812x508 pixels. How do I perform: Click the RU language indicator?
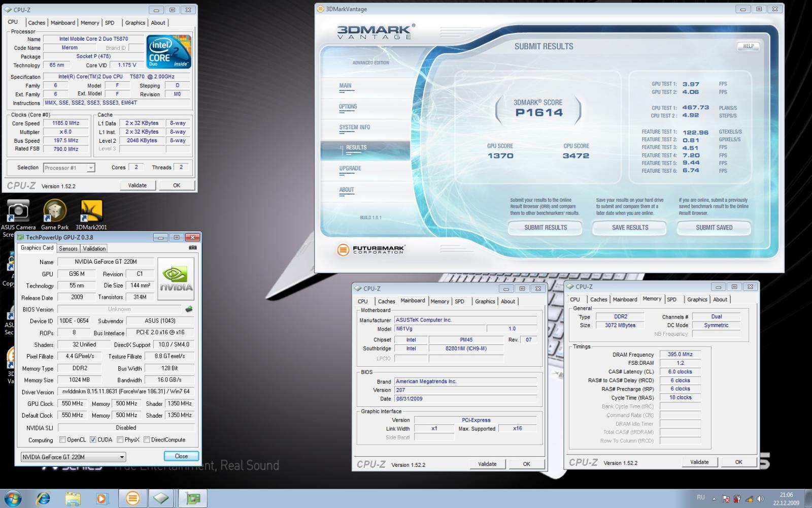tap(701, 498)
